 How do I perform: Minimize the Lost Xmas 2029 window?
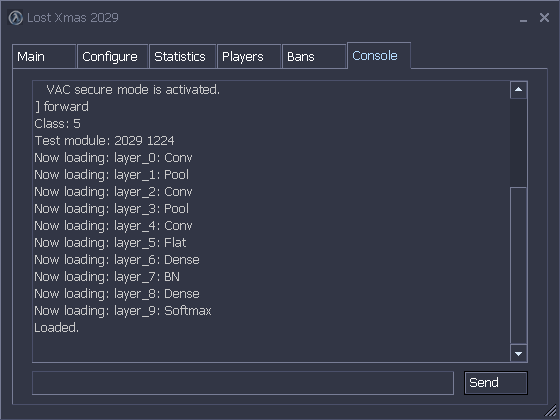[524, 20]
